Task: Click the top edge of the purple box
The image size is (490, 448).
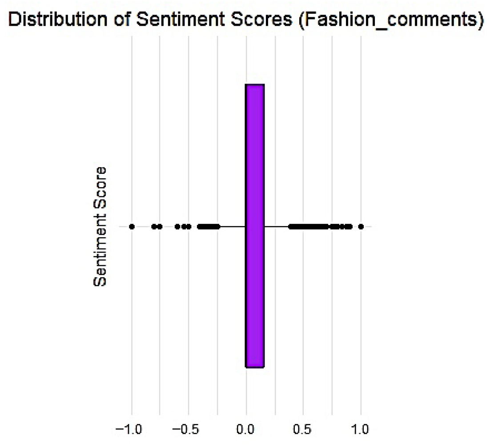Action: pyautogui.click(x=255, y=84)
